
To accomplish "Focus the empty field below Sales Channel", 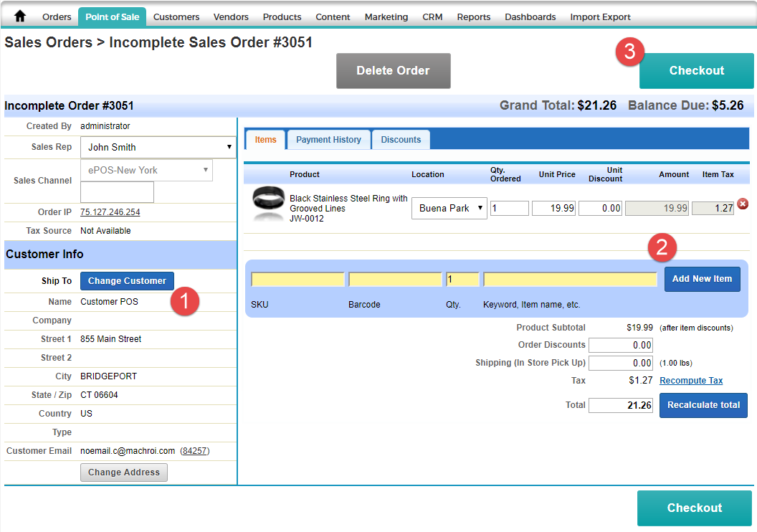I will (x=117, y=192).
